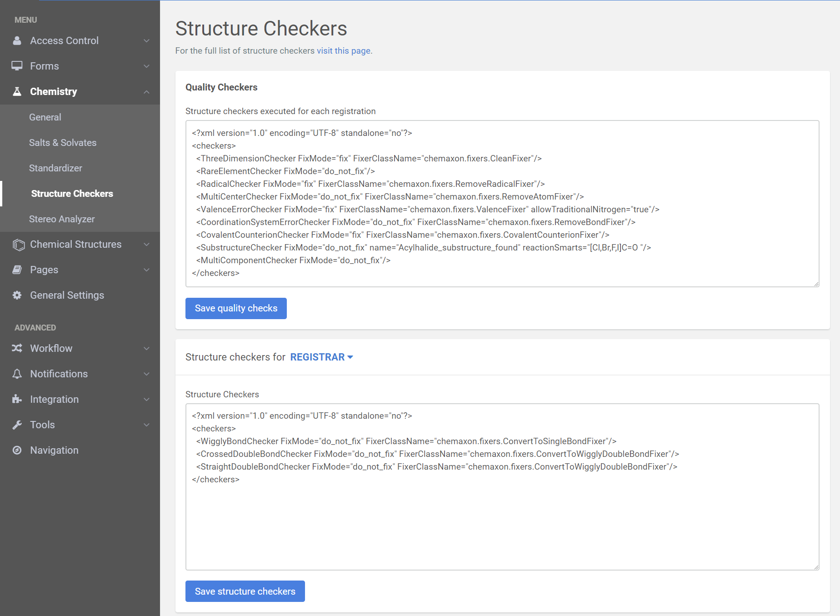Click the Quality Checkers heading
840x616 pixels.
pyautogui.click(x=221, y=87)
